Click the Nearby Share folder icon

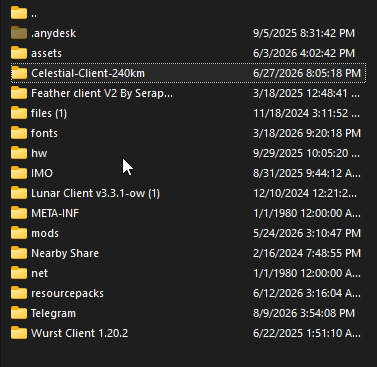[x=19, y=253]
